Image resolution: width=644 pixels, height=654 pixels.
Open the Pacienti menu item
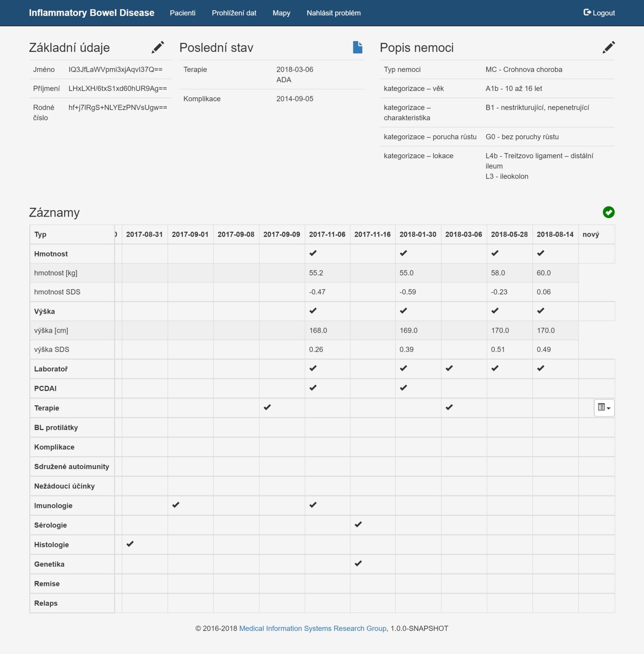(x=182, y=13)
